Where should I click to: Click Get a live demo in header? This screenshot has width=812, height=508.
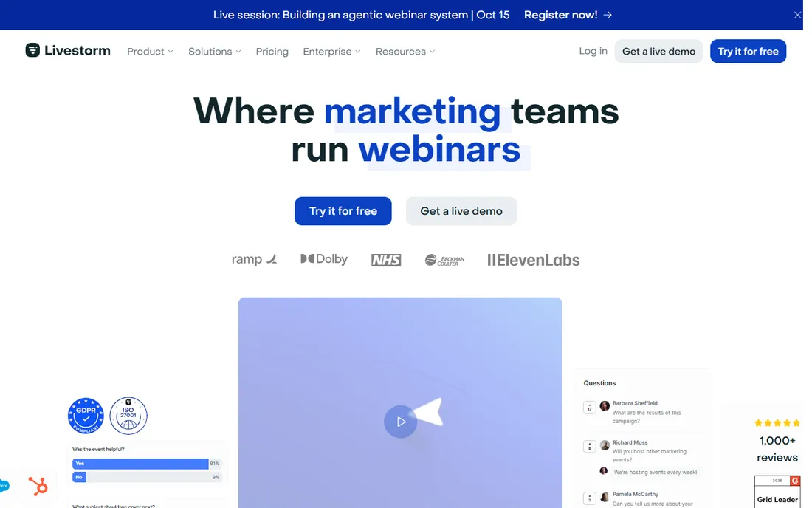coord(658,51)
